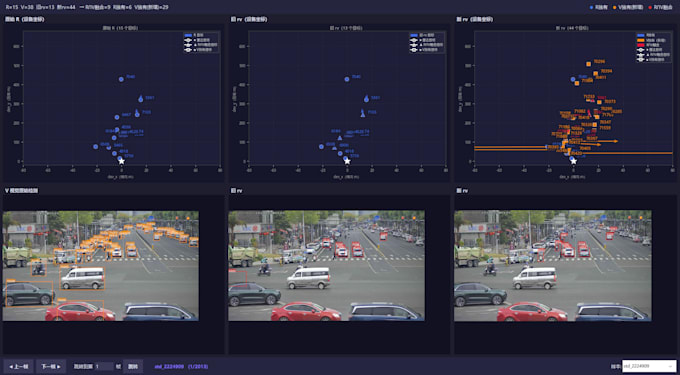The height and width of the screenshot is (375, 680).
Task: Click the white star origin in 原始 R chart
Action: (121, 161)
